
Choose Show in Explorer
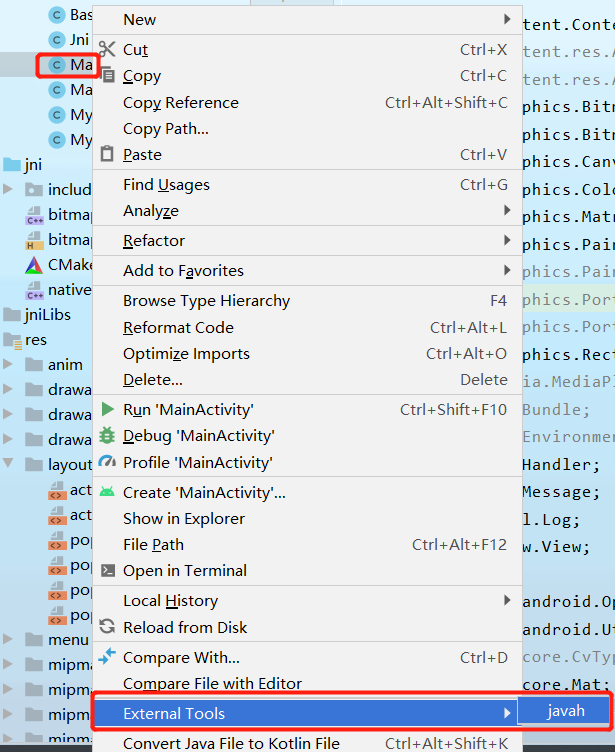(307, 518)
